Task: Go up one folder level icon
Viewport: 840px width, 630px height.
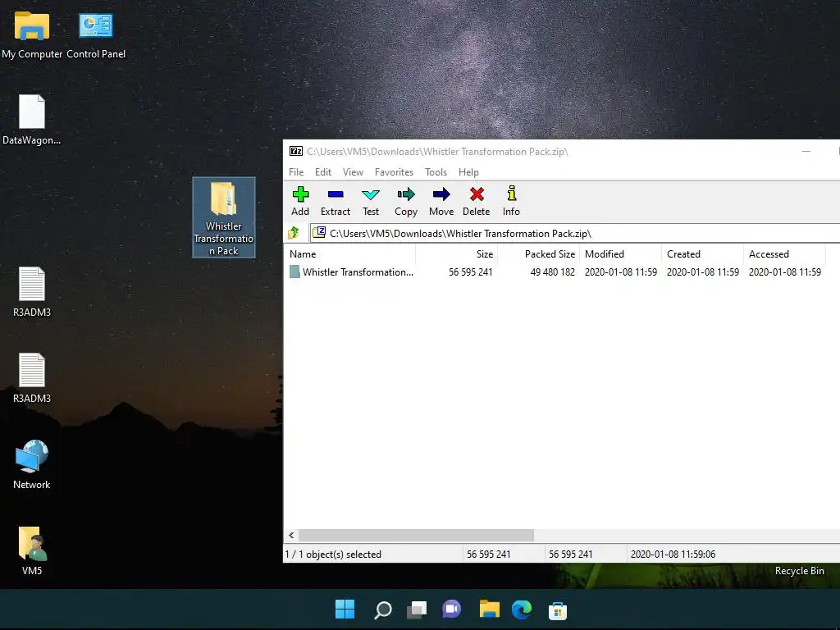Action: point(294,233)
